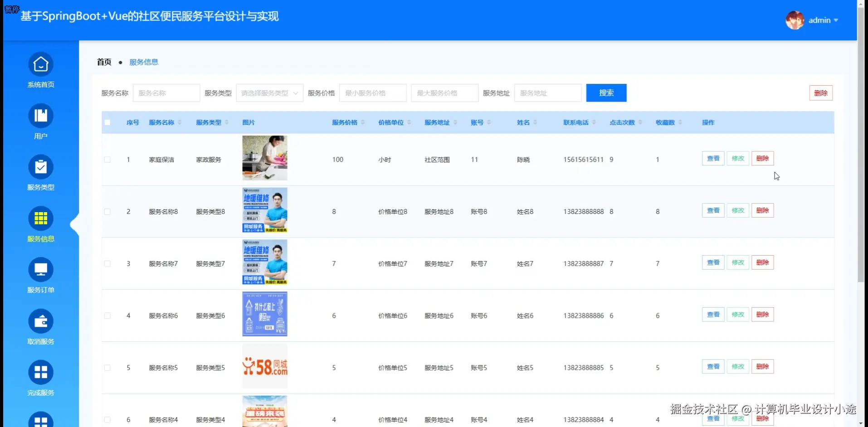The image size is (868, 427).
Task: Open the 服务订单 monitor icon
Action: click(x=41, y=270)
